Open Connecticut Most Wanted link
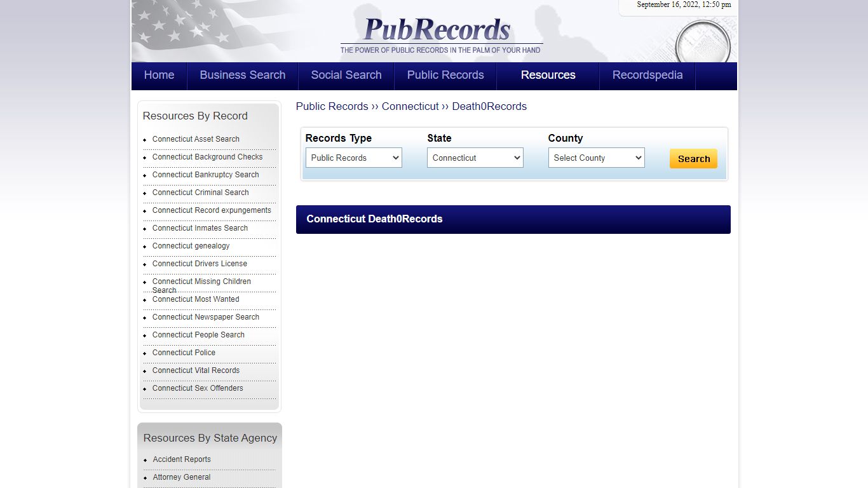Viewport: 868px width, 488px height. click(x=196, y=299)
